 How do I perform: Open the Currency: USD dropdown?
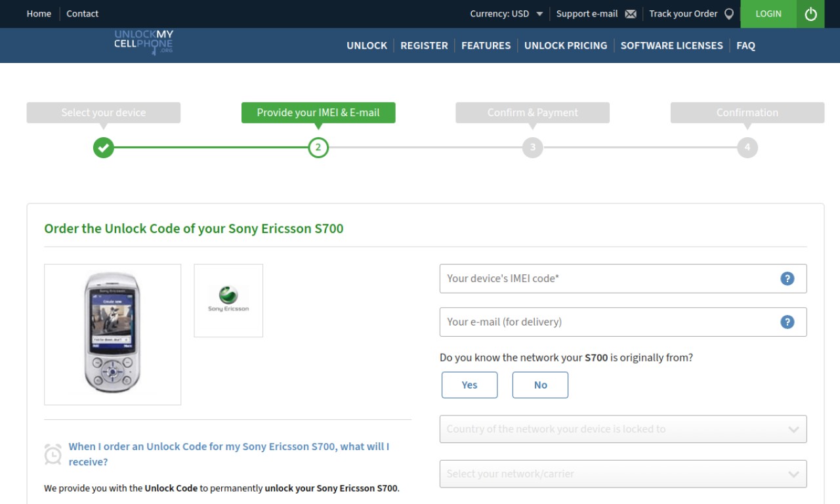(x=506, y=14)
